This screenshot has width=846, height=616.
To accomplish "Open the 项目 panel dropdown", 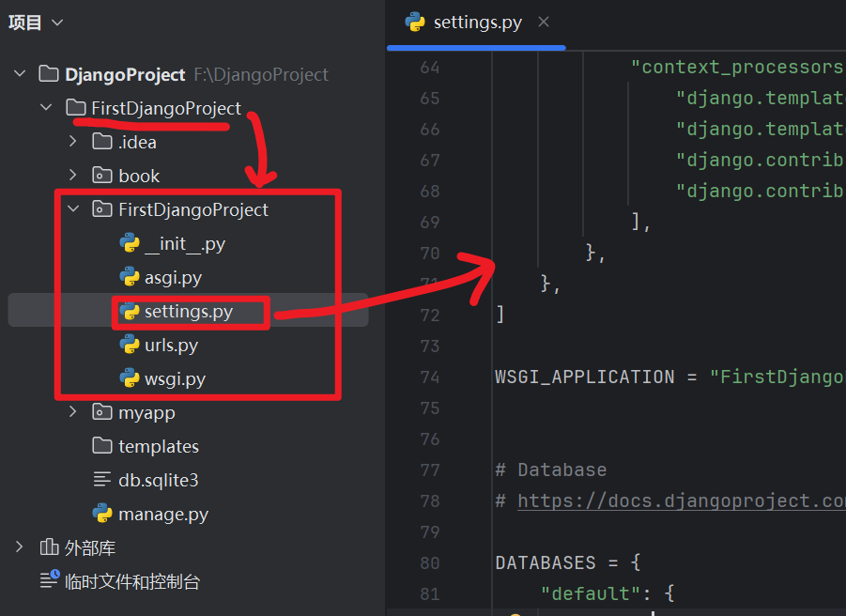I will 57,23.
